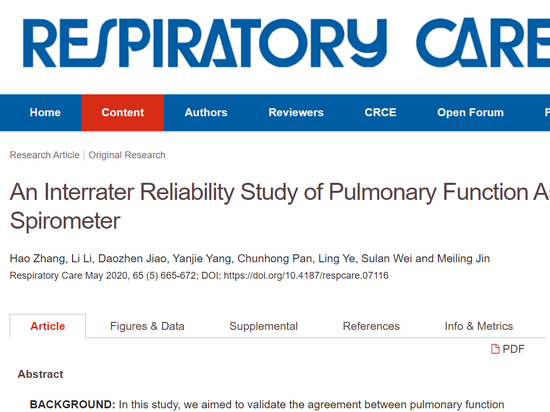Switch to the Figures & Data tab
Screen dimensions: 550x412
click(147, 326)
